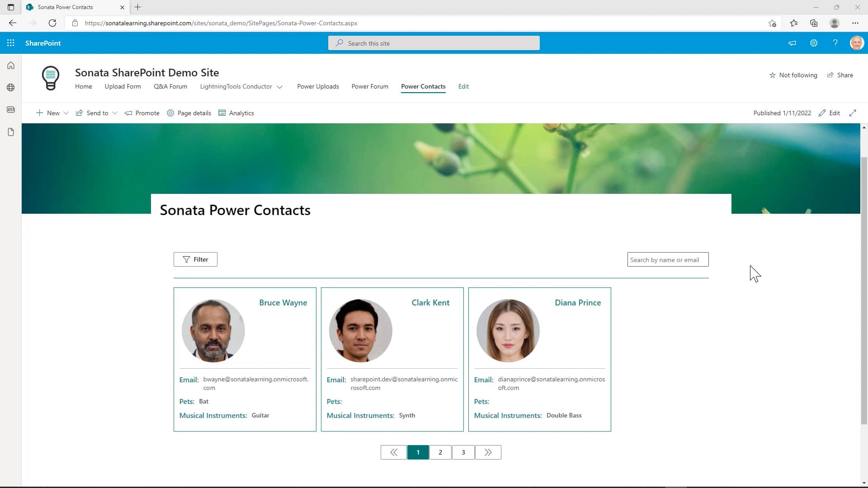Open Clark Kent contact name
The width and height of the screenshot is (868, 488).
pyautogui.click(x=430, y=303)
